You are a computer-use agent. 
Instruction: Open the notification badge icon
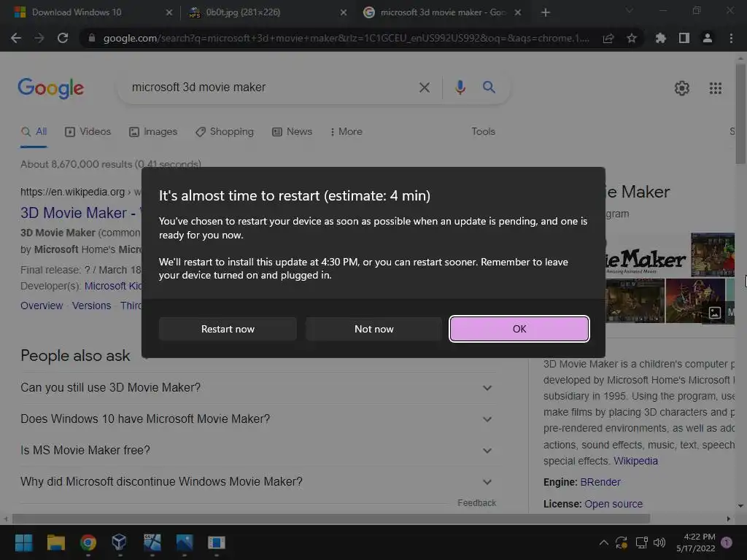(727, 542)
